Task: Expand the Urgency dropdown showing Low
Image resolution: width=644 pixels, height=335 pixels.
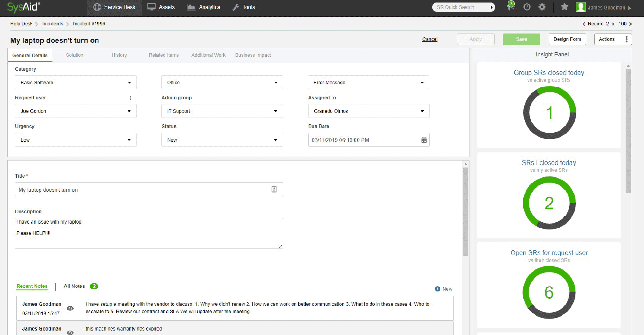Action: pos(76,140)
